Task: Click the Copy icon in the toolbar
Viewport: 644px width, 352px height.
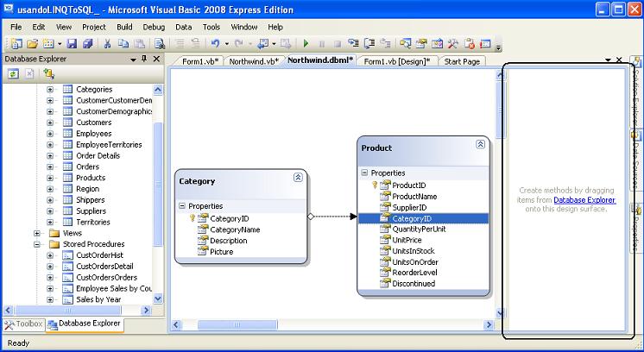Action: click(123, 43)
